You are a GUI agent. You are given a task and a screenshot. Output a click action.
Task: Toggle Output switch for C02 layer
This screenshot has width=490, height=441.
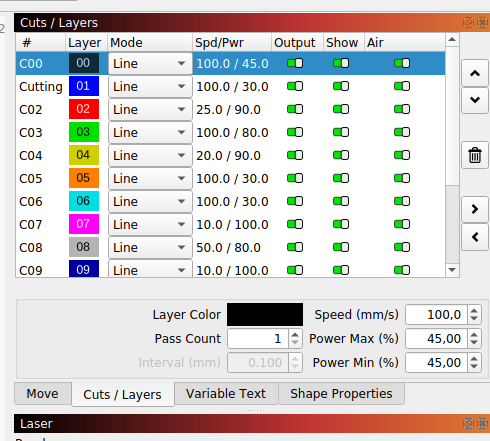[295, 109]
